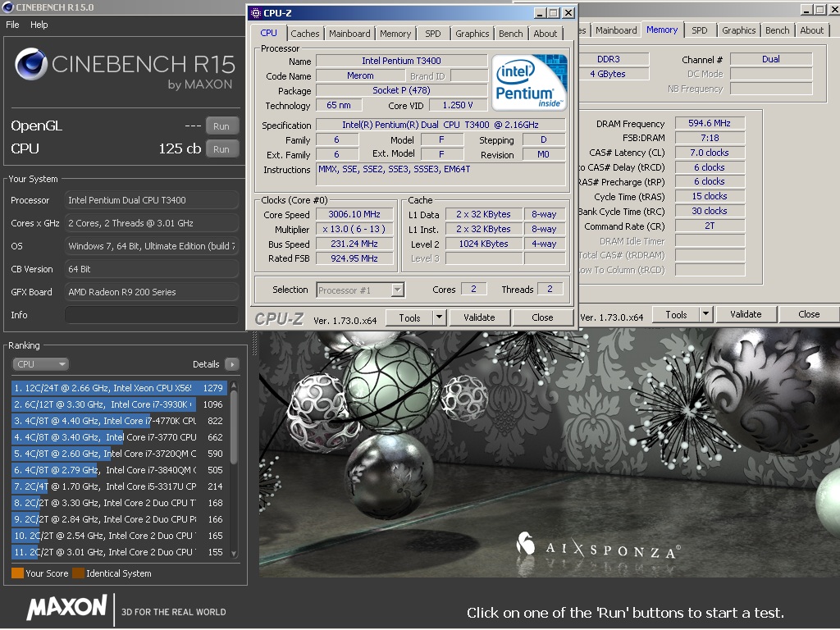Click the MAXON logo at bottom
This screenshot has height=630, width=840.
(x=67, y=608)
